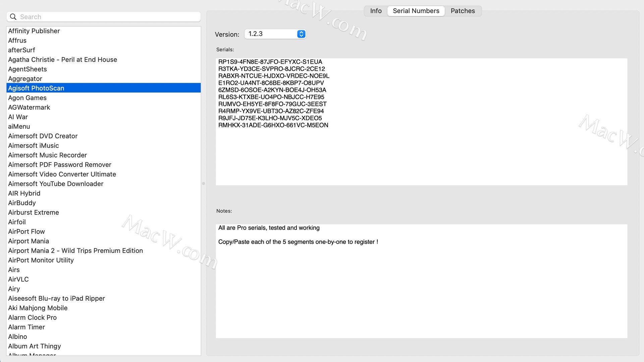Select Aimersoft DVD Creator entry
This screenshot has width=644, height=362.
pyautogui.click(x=104, y=136)
